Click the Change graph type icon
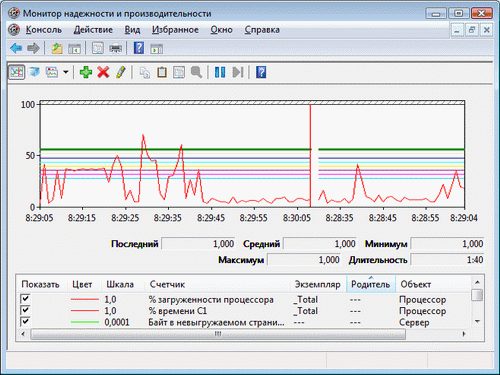500x375 pixels. (x=52, y=72)
